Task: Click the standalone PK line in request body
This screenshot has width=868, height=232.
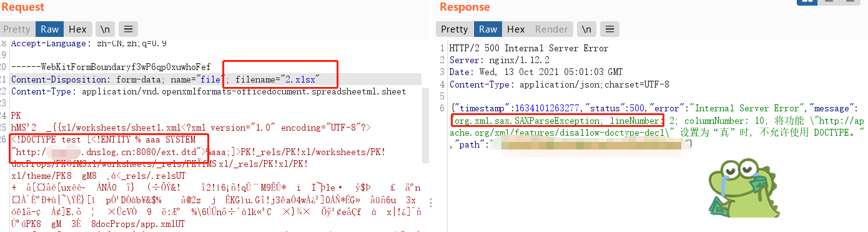Action: (16, 116)
